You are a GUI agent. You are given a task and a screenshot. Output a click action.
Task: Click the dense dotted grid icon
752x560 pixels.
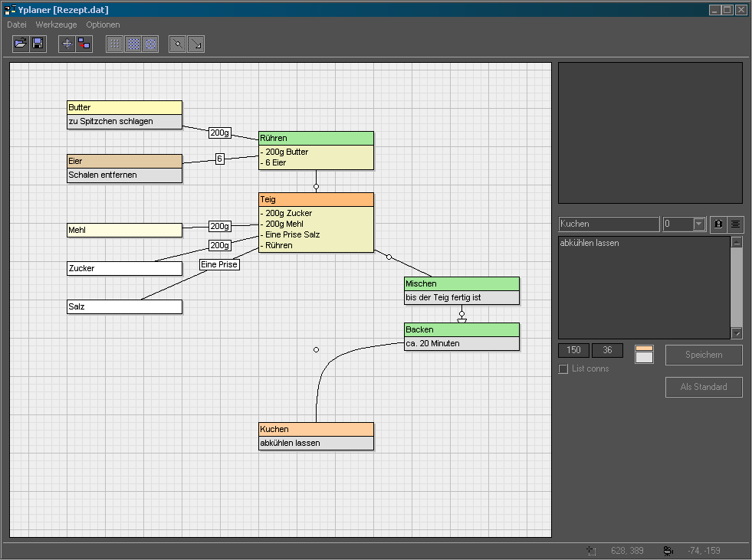click(x=133, y=44)
